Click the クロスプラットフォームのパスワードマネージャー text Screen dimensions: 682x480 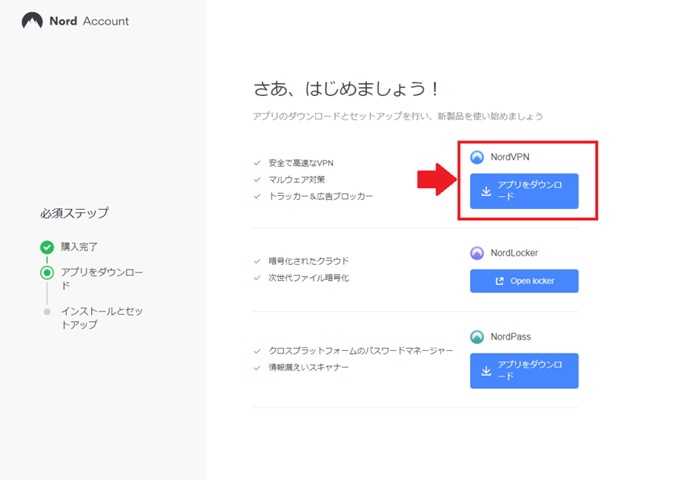pyautogui.click(x=361, y=350)
